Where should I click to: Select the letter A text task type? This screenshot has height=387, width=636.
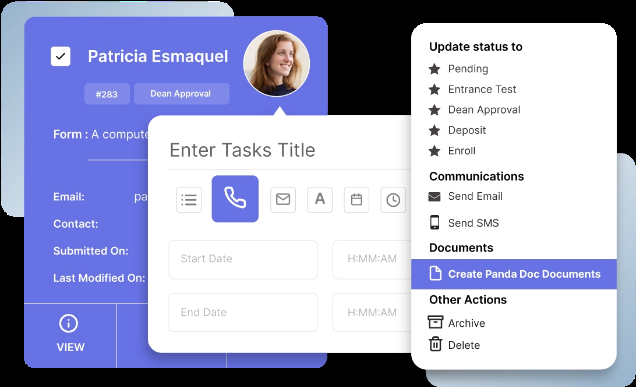320,200
